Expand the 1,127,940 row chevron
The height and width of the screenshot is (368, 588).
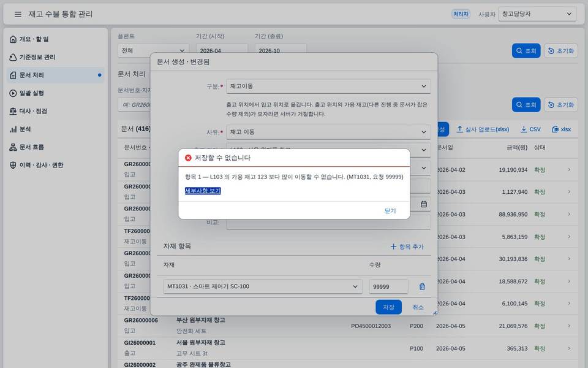point(569,192)
